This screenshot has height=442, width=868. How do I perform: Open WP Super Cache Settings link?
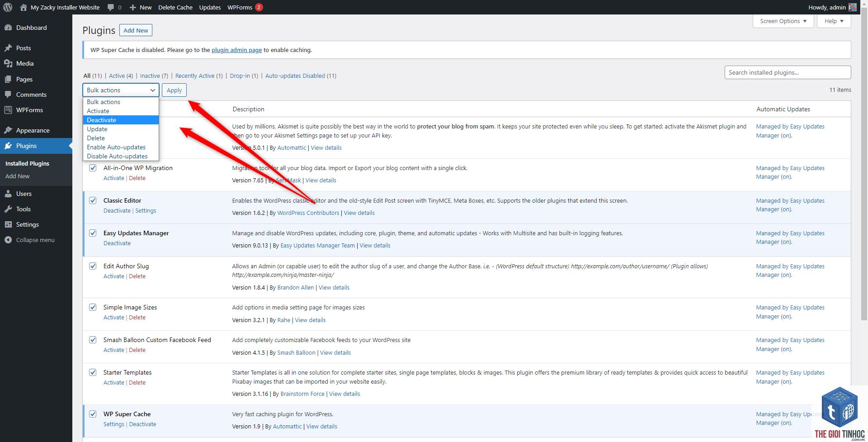(x=114, y=424)
